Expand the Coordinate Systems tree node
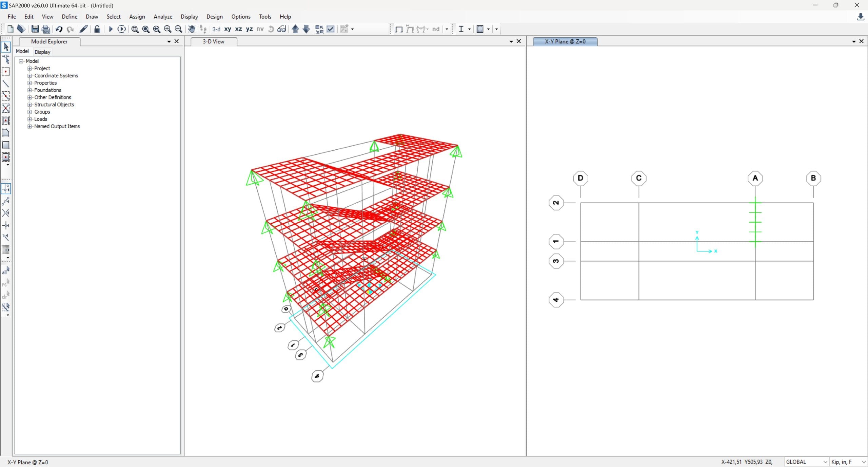This screenshot has height=467, width=868. (29, 76)
